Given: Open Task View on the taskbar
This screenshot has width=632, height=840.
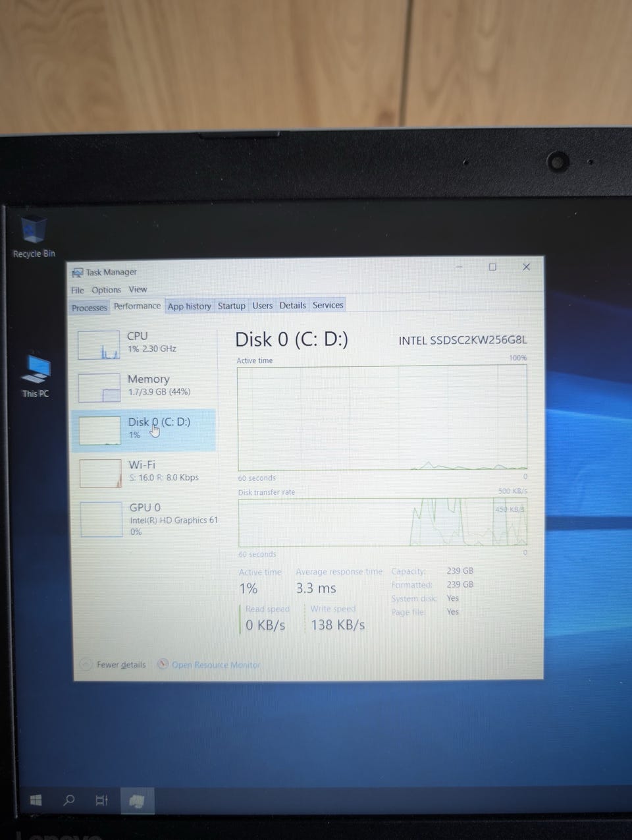Looking at the screenshot, I should pyautogui.click(x=101, y=800).
